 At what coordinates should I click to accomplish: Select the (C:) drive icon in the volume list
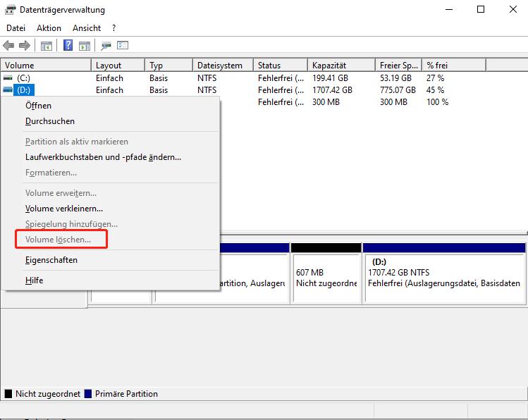coord(8,78)
